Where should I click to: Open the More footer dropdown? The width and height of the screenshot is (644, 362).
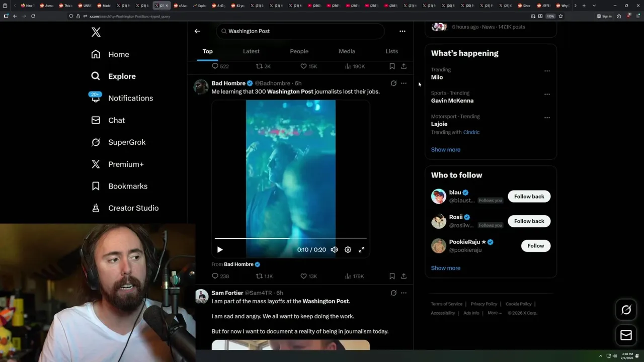[x=495, y=313]
